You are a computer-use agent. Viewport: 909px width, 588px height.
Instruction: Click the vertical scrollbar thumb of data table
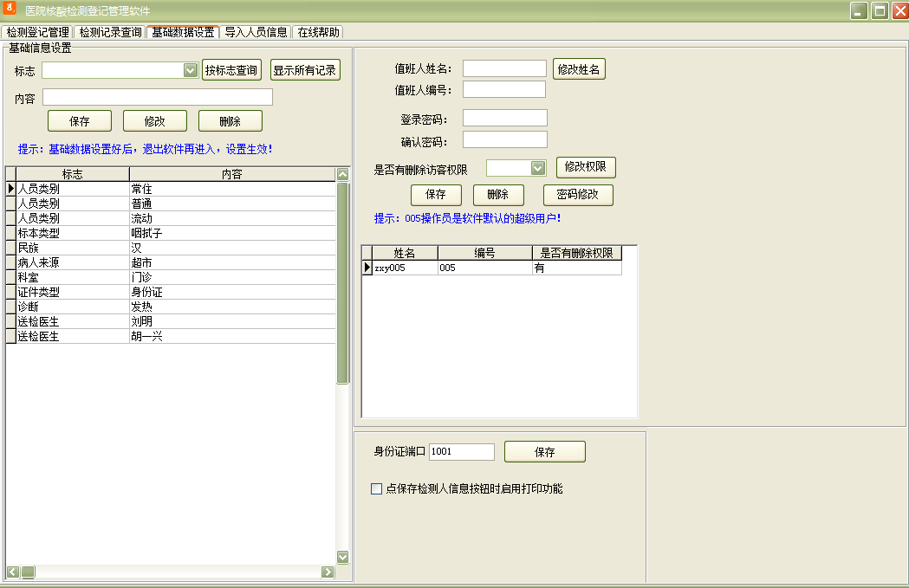point(342,282)
